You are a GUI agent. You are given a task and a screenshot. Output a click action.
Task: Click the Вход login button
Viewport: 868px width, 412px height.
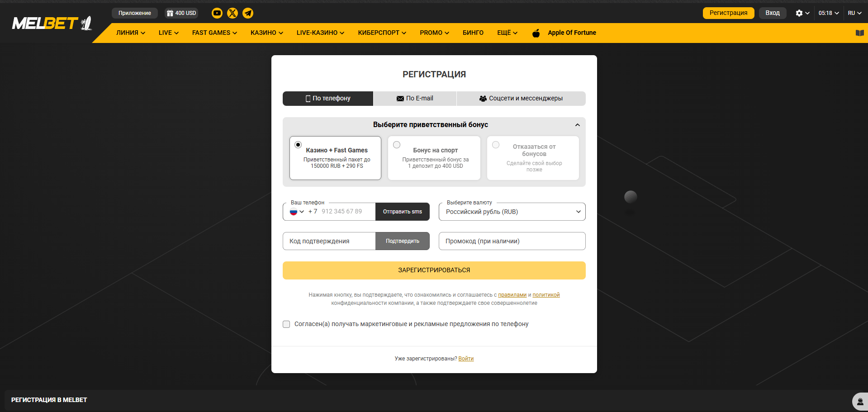point(773,13)
